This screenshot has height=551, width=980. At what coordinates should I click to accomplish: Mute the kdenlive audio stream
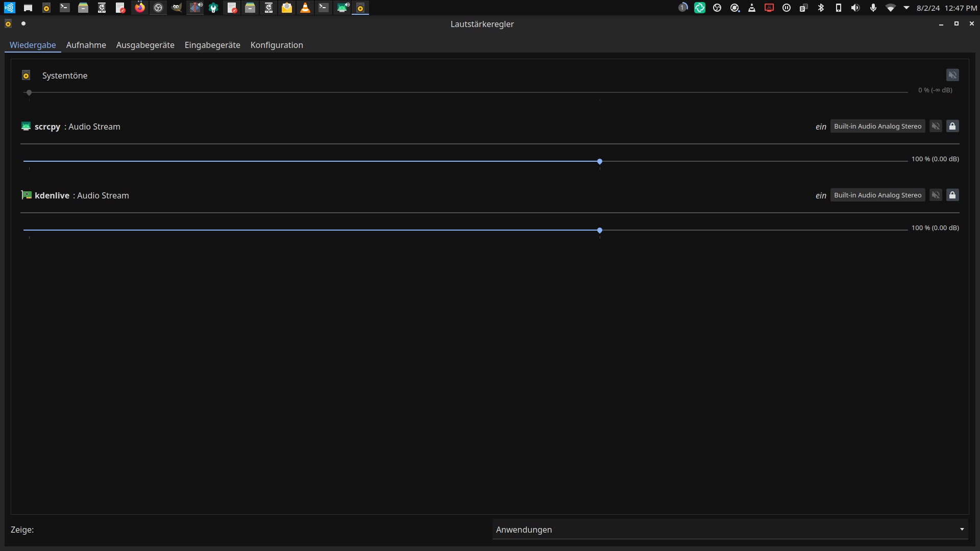point(935,195)
